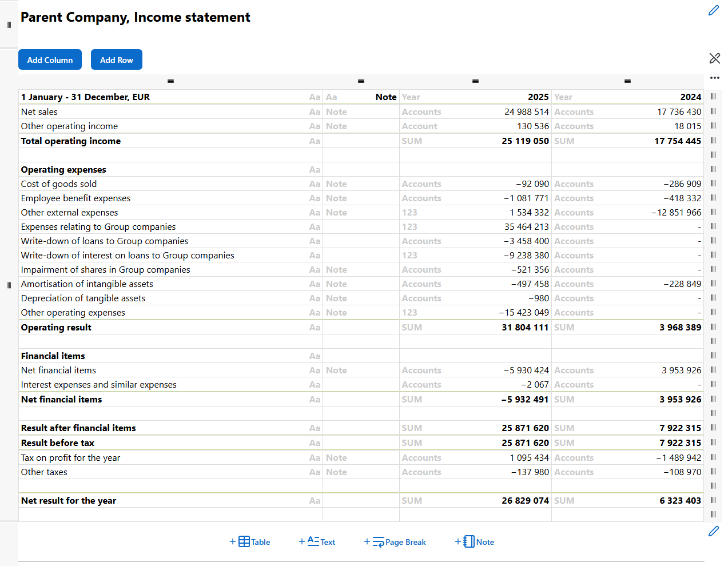Viewport: 728px width, 566px height.
Task: Open the Year selector for the 2025 column
Action: click(411, 97)
